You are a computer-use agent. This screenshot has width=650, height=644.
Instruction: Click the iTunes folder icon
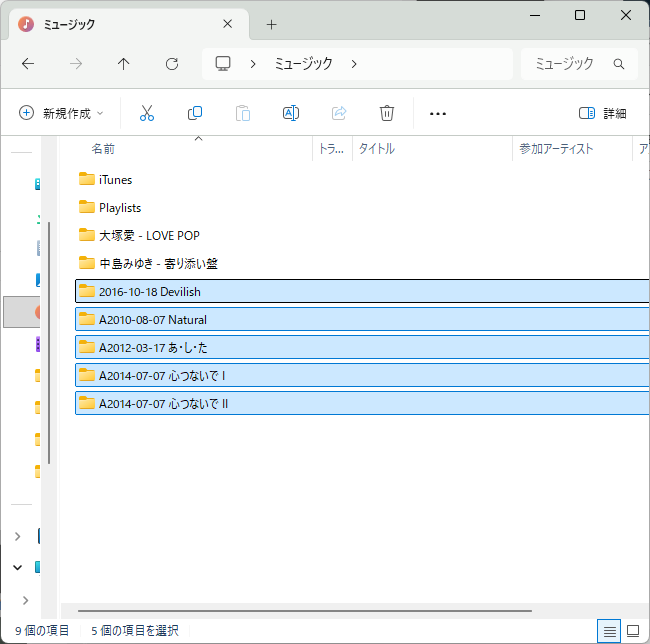click(x=87, y=179)
